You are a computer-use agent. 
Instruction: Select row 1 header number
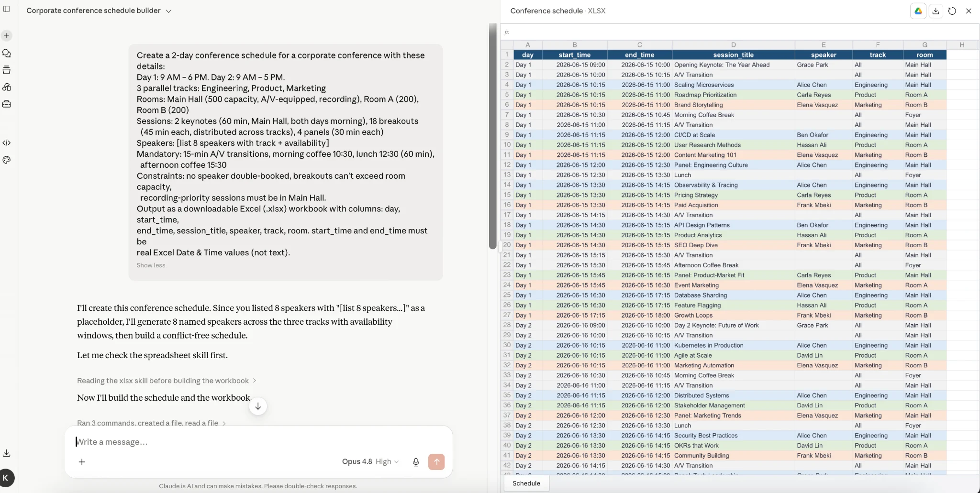click(x=507, y=55)
